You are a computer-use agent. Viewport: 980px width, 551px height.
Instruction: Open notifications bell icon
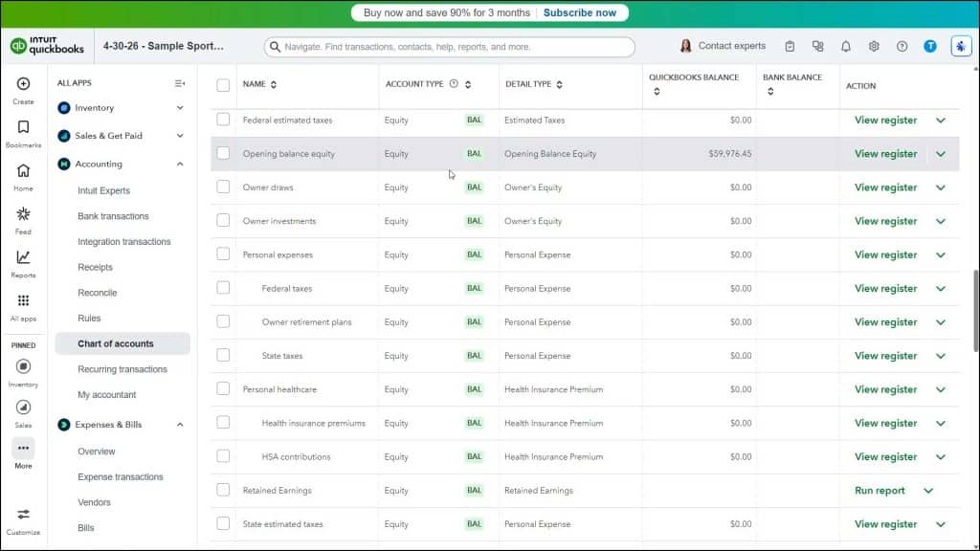(x=846, y=46)
